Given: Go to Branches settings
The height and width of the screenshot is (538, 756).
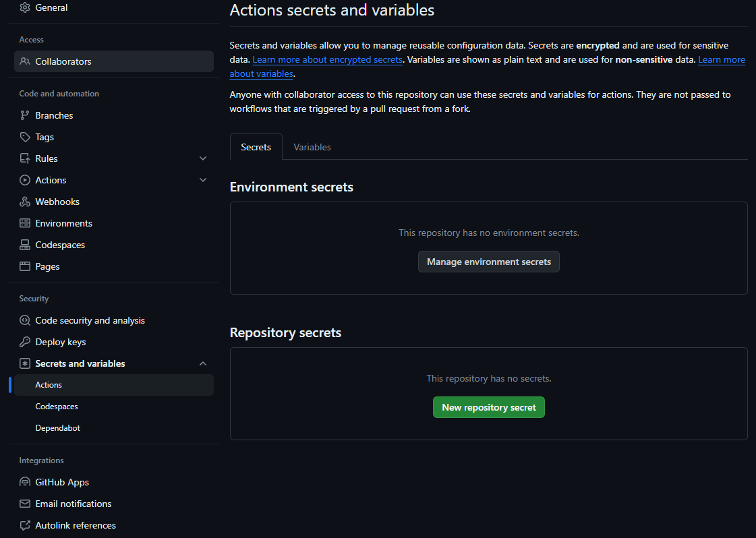Looking at the screenshot, I should 54,115.
